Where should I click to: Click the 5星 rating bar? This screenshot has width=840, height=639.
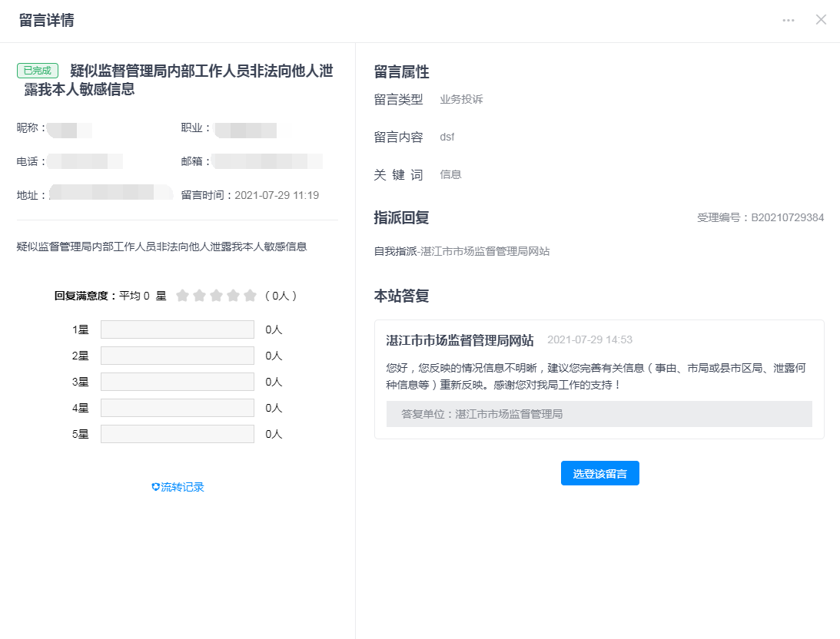click(177, 434)
